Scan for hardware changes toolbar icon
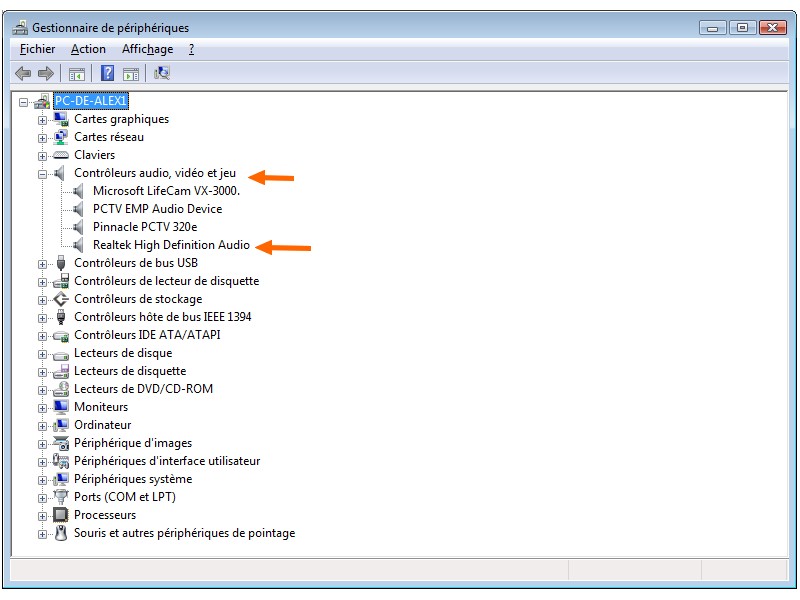The image size is (800, 600). 162,73
